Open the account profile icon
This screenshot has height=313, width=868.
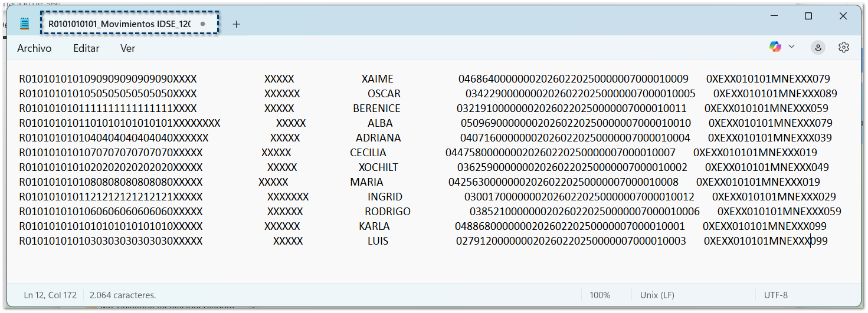818,48
